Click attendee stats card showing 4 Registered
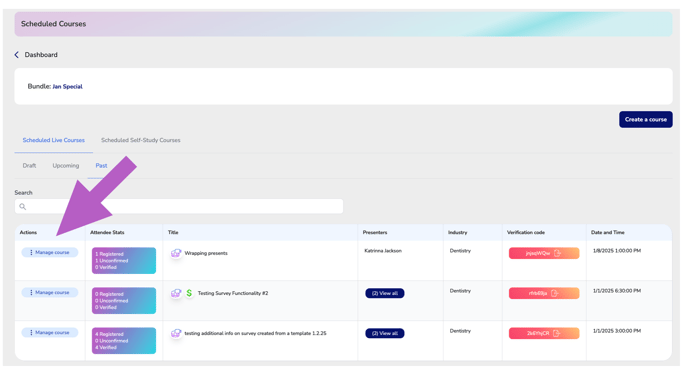This screenshot has width=688, height=368. click(124, 340)
